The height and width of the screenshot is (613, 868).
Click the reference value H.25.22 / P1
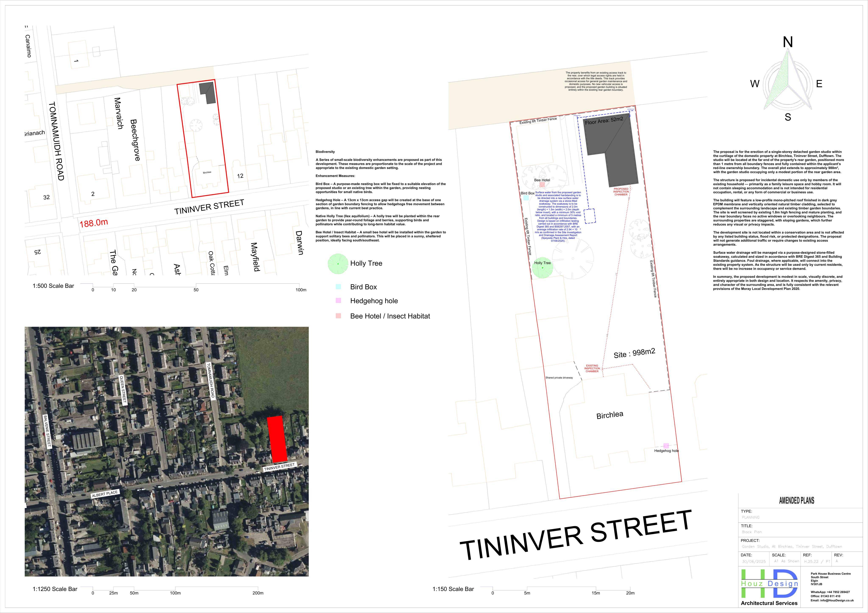tap(817, 562)
